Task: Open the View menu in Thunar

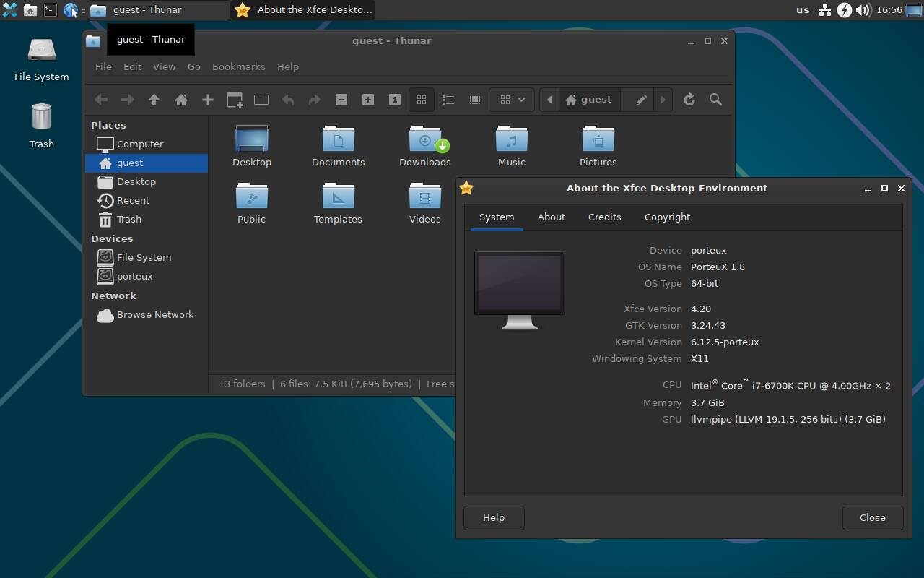Action: pyautogui.click(x=164, y=66)
